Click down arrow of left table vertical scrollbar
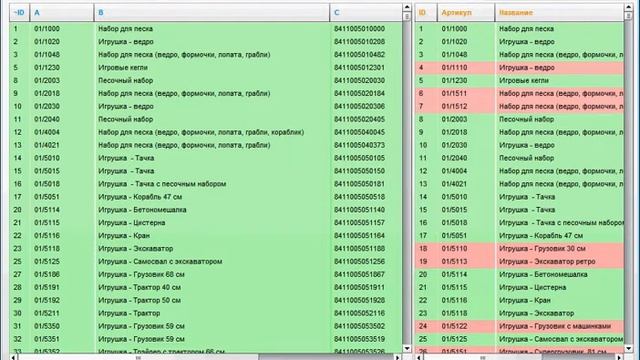 pos(407,348)
